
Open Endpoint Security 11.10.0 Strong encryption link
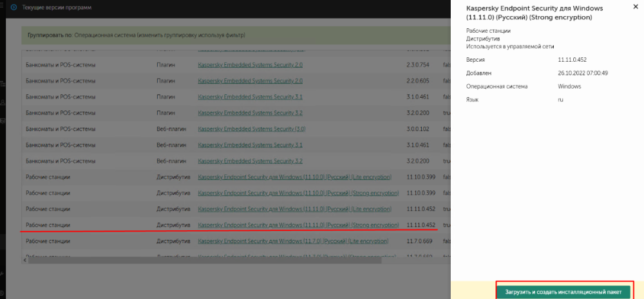click(x=298, y=193)
